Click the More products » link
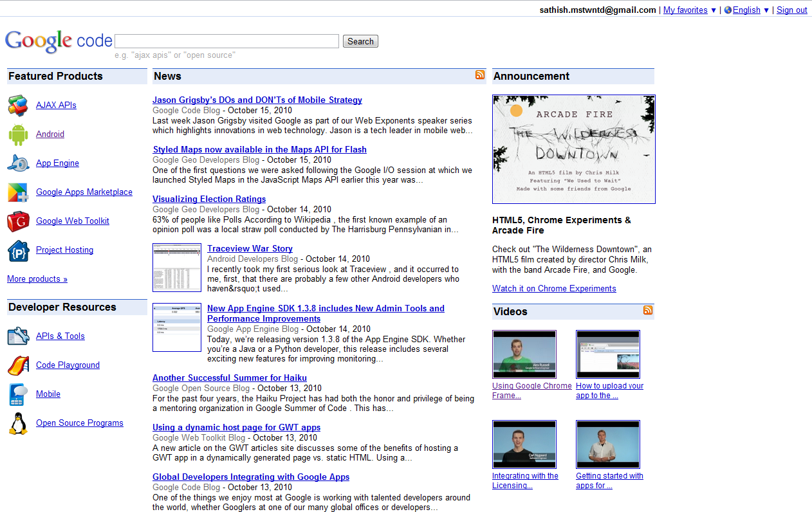The width and height of the screenshot is (812, 512). coord(37,279)
